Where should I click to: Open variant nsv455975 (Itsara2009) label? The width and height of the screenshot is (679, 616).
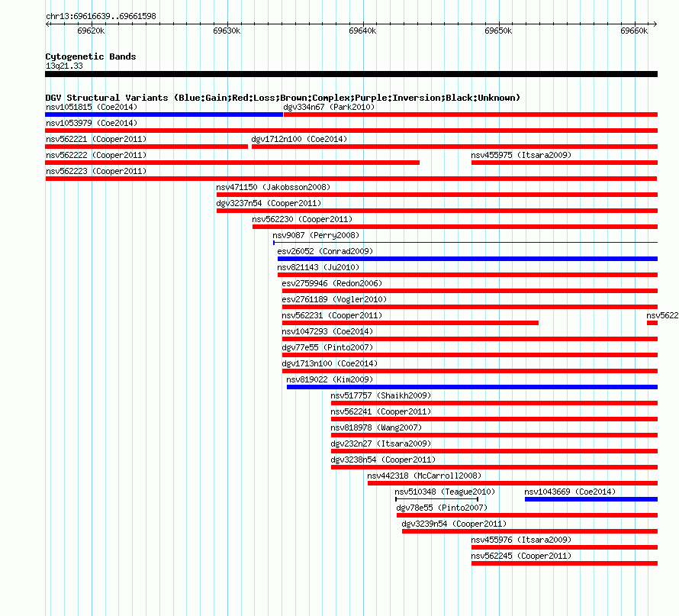click(521, 155)
